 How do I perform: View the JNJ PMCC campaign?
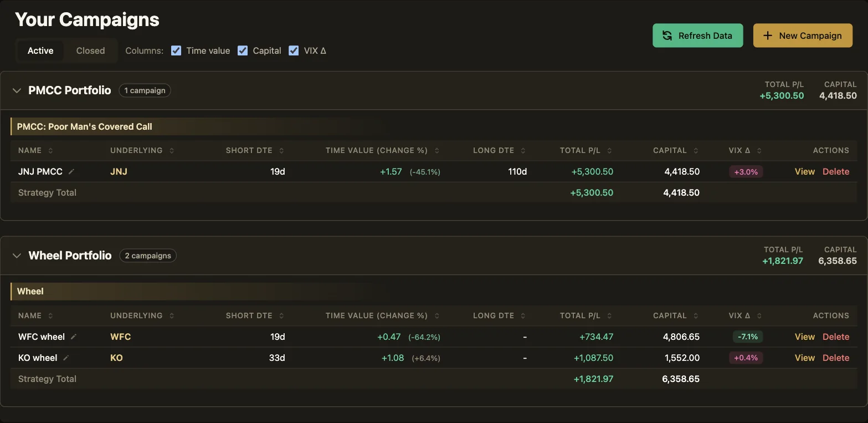pyautogui.click(x=804, y=172)
